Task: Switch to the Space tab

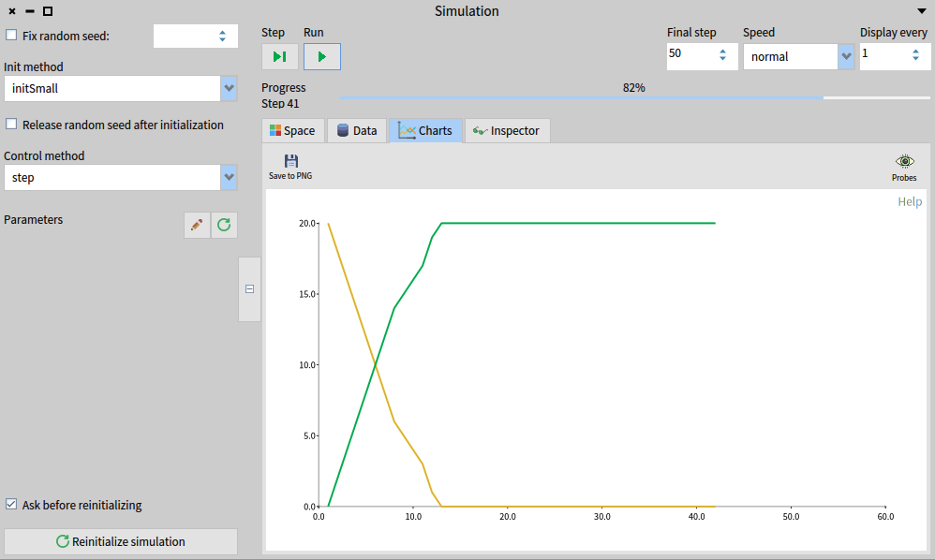Action: (292, 130)
